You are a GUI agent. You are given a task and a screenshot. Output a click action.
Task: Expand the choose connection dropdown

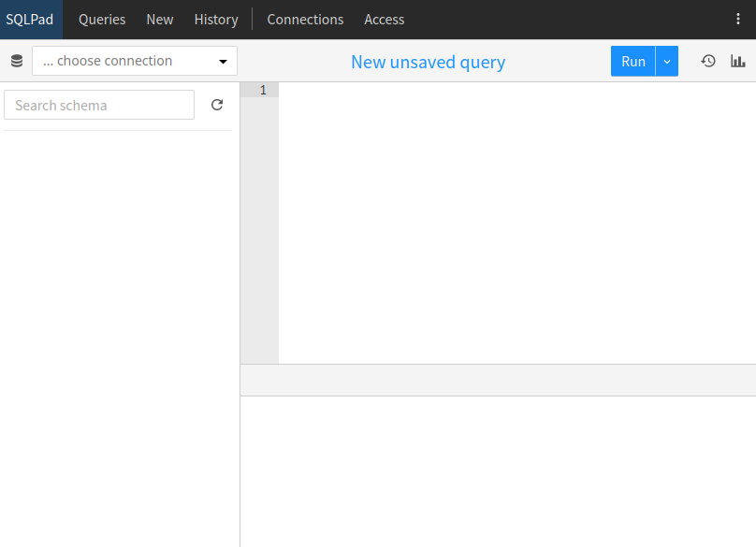tap(135, 62)
